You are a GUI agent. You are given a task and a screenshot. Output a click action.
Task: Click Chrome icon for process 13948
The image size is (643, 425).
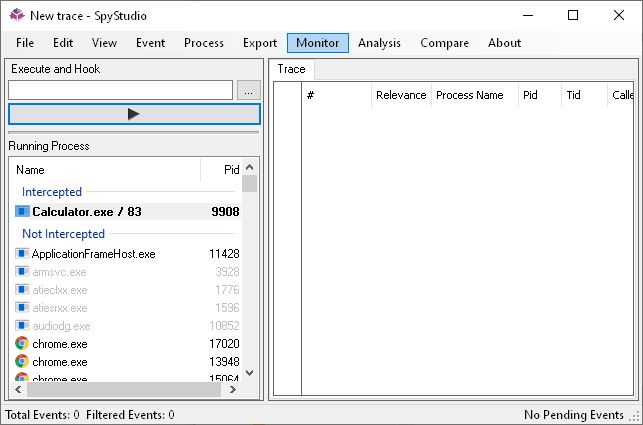(x=22, y=361)
